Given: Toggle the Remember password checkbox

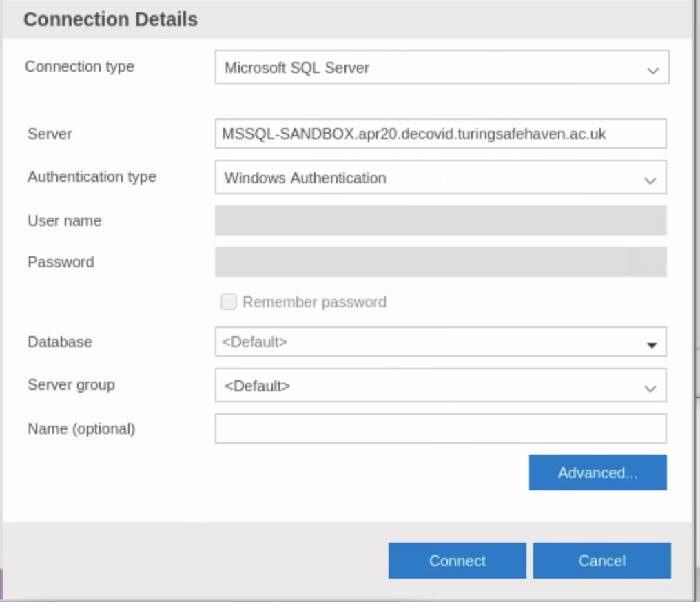Looking at the screenshot, I should point(229,302).
